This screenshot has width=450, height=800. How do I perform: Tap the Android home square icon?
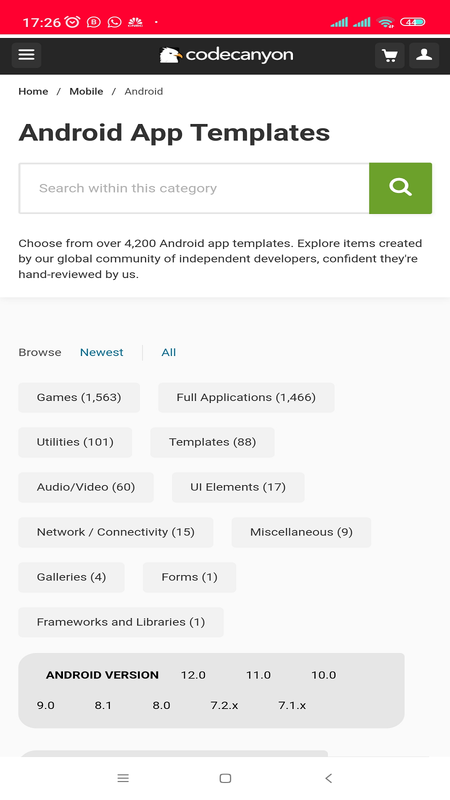coord(225,778)
